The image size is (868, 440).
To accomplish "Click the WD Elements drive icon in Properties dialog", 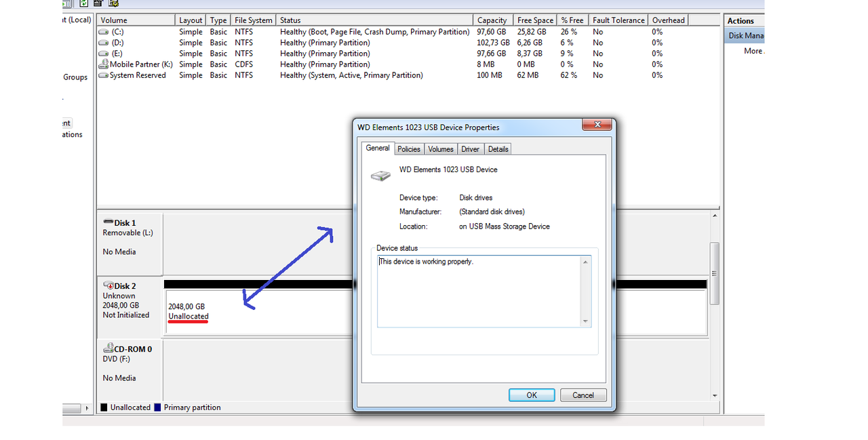I will (380, 176).
